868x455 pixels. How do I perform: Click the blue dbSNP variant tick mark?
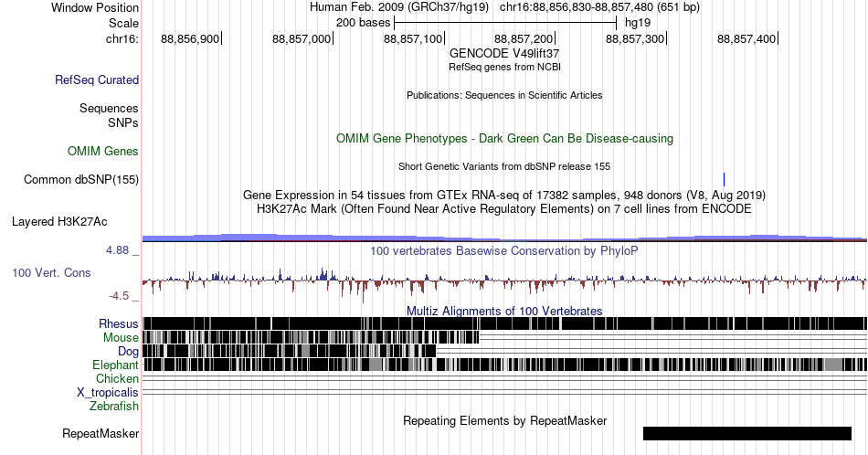tap(724, 179)
